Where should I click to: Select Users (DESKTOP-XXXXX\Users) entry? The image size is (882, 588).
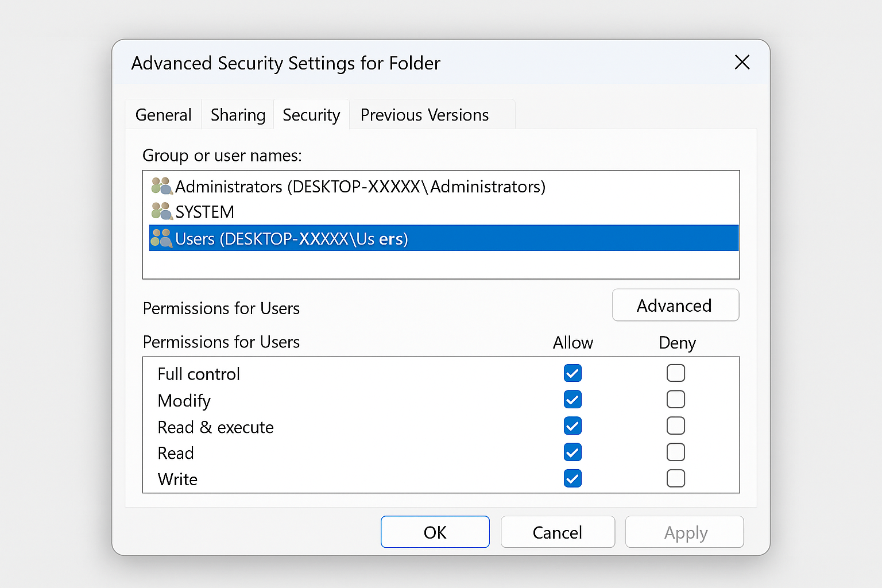tap(444, 238)
